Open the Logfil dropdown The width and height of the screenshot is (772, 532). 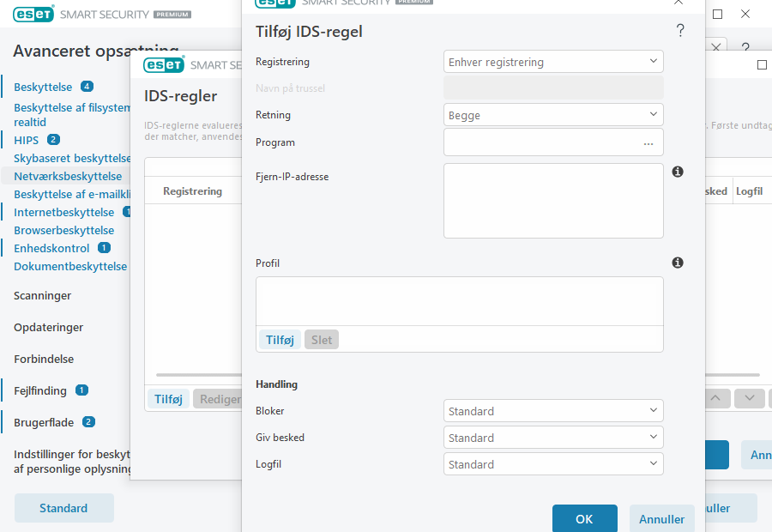pos(553,464)
